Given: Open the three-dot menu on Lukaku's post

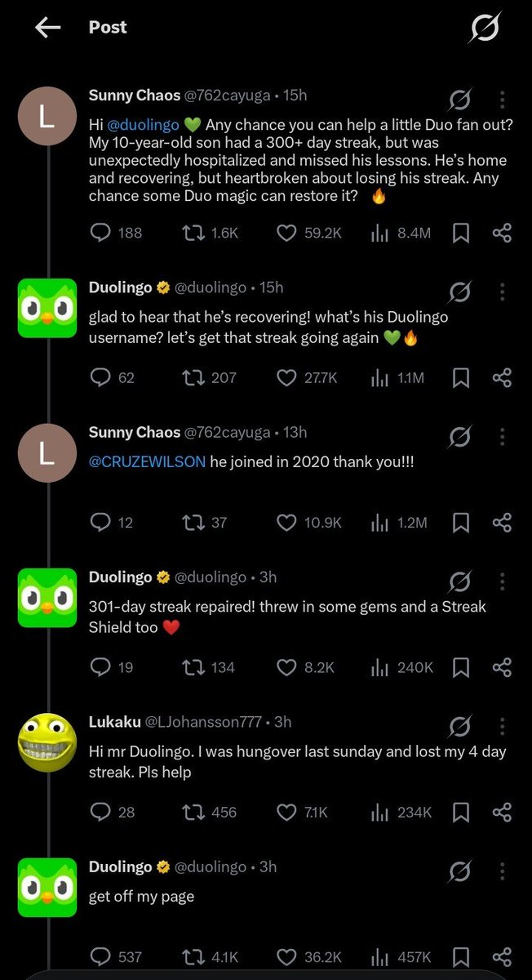Looking at the screenshot, I should pos(502,726).
